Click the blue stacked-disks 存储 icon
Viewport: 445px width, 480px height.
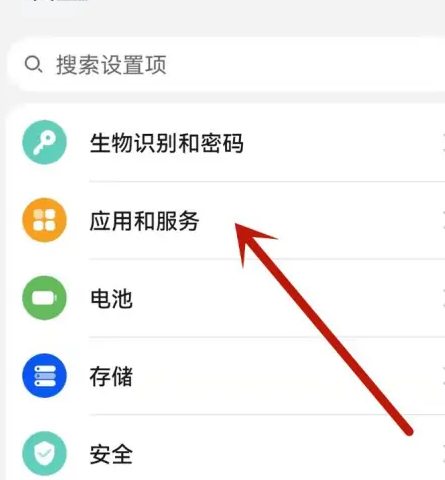click(44, 376)
